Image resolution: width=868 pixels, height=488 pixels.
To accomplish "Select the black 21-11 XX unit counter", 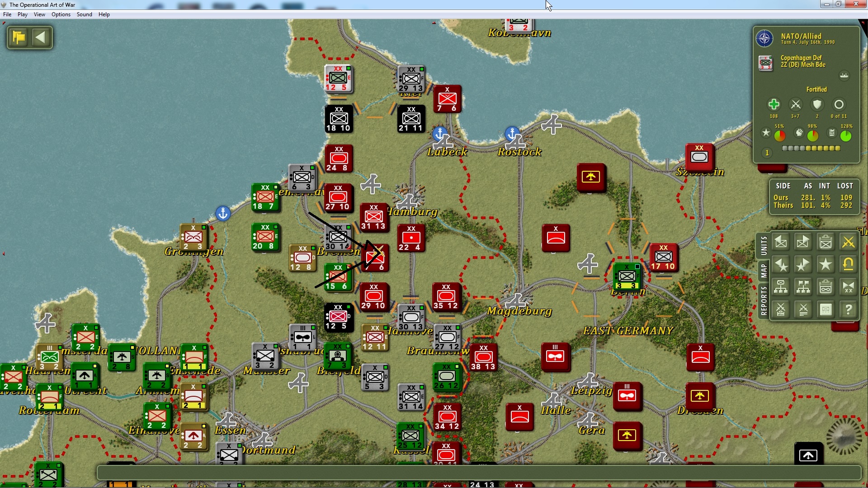I will [411, 119].
